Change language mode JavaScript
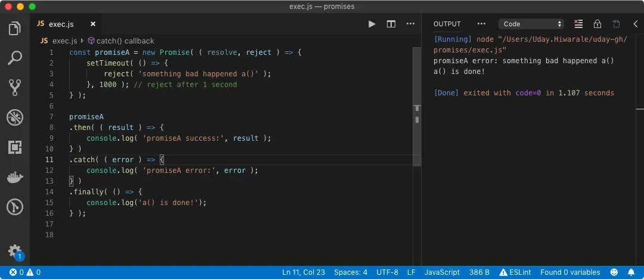Image resolution: width=644 pixels, height=279 pixels. click(442, 272)
